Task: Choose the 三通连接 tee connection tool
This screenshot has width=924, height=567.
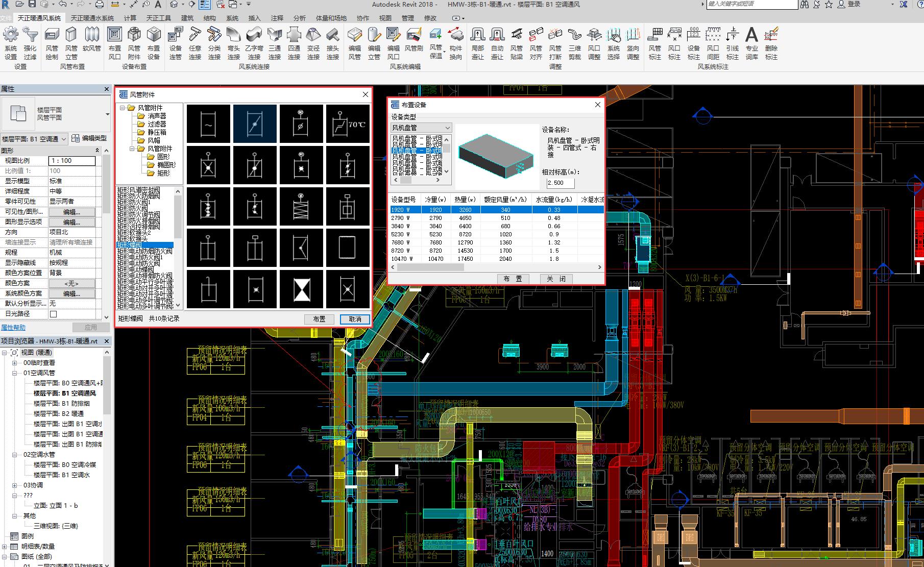Action: tap(275, 43)
